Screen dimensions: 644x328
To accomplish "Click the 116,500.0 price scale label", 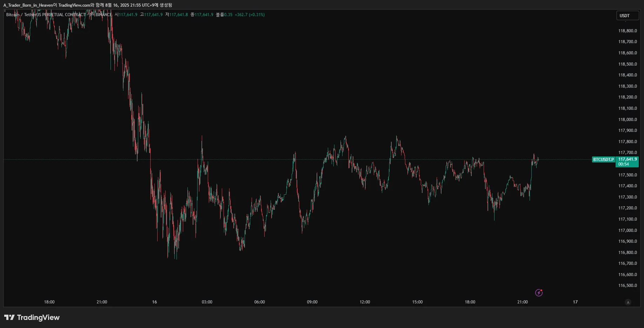I will click(628, 286).
